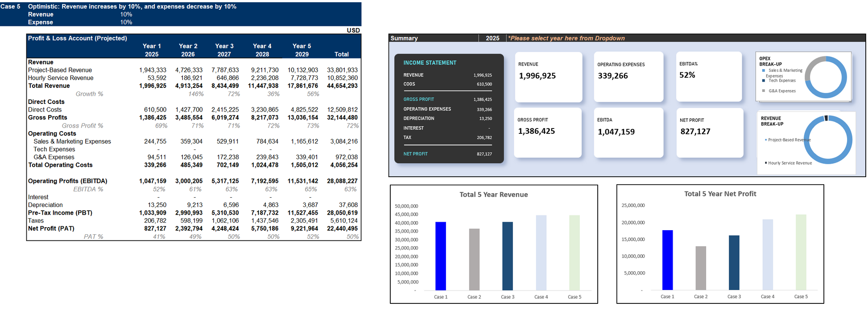Click the EBITDA% card showing 52%
Viewport: 868px width, 315px height.
708,76
